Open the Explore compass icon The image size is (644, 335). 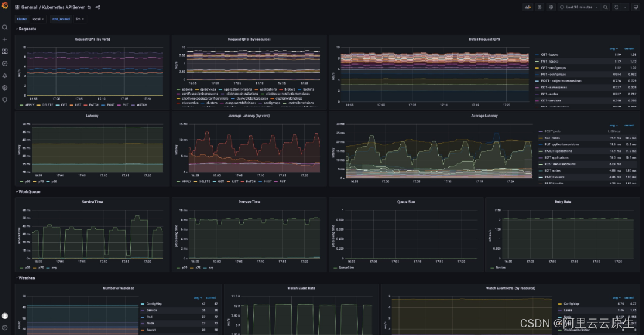tap(5, 64)
